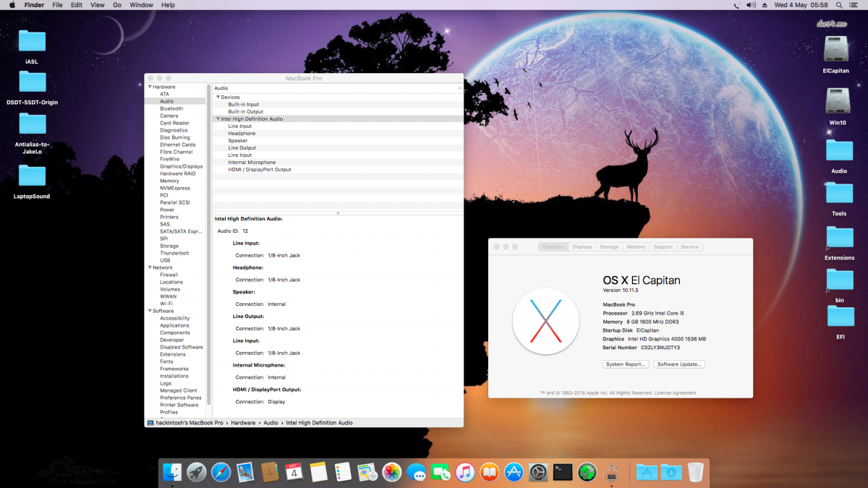Screen dimensions: 868x488
Task: Collapse the Network section in sidebar
Action: coord(149,267)
